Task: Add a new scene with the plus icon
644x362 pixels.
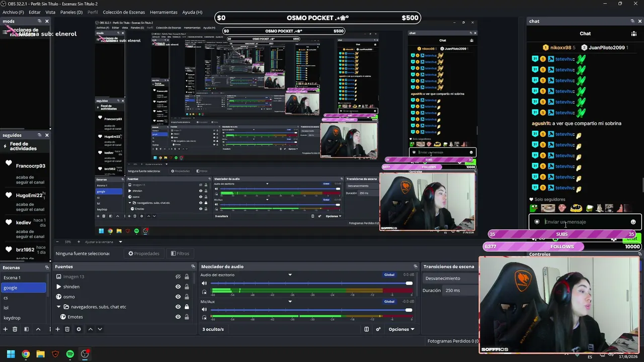Action: (x=5, y=329)
